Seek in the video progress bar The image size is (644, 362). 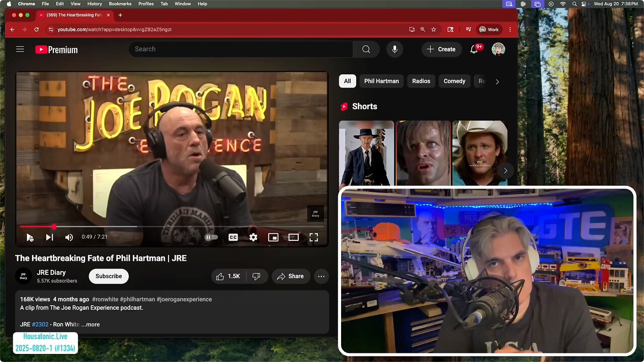tap(172, 227)
